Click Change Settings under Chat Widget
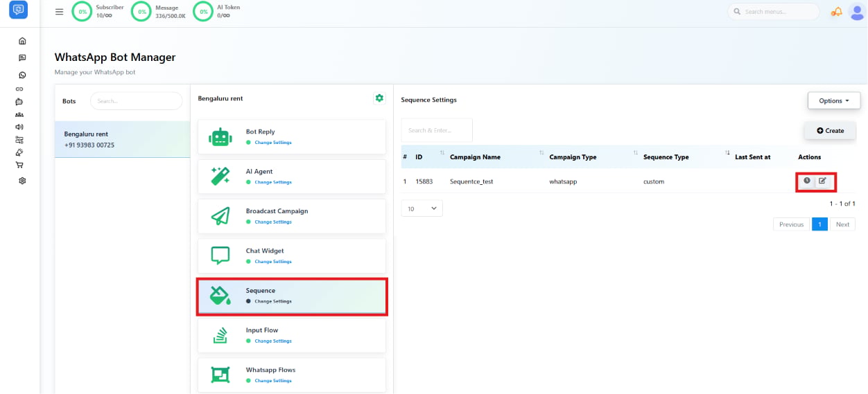Viewport: 868px width, 394px height. (x=273, y=262)
